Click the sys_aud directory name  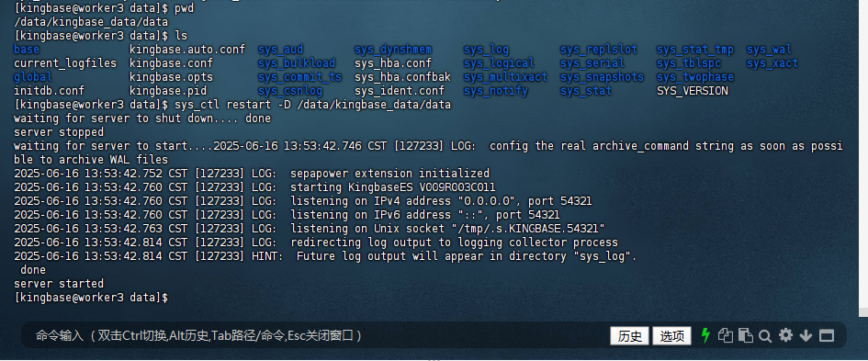pos(280,50)
